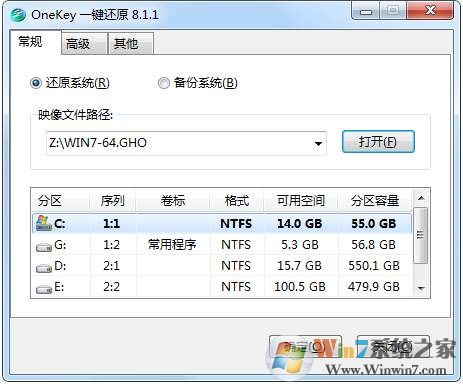
Task: Open the image file path dropdown arrow
Action: click(x=318, y=144)
